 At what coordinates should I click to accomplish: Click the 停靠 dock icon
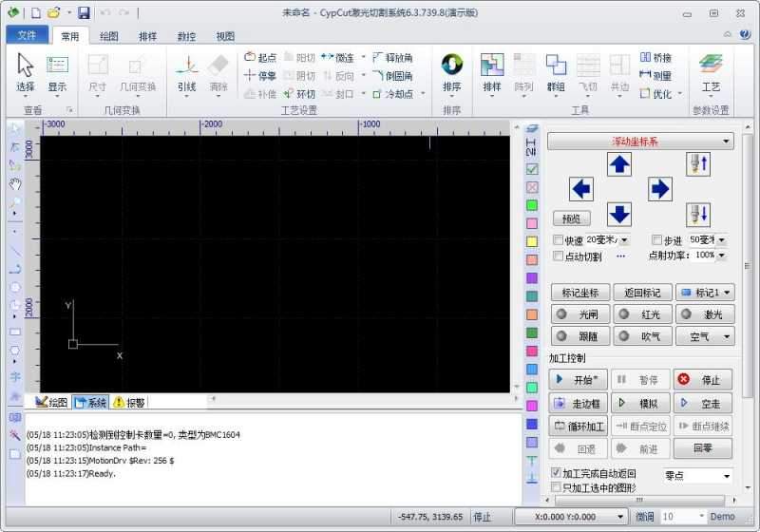tap(260, 76)
